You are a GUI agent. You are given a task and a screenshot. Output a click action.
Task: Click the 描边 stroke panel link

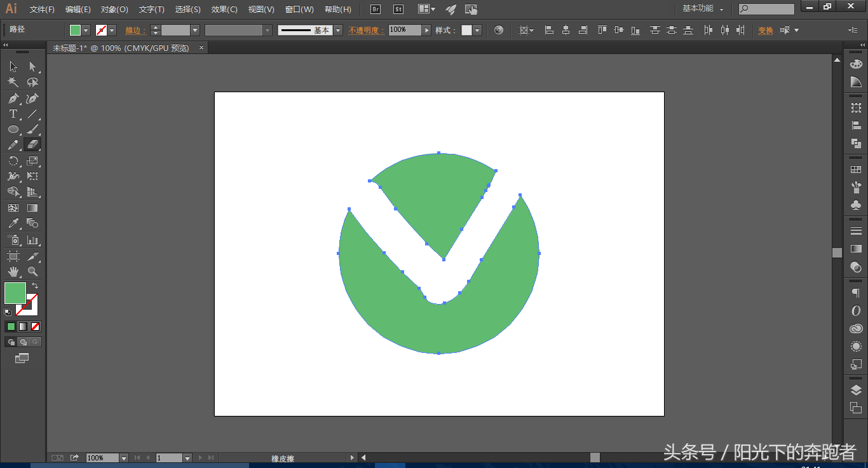(x=134, y=31)
